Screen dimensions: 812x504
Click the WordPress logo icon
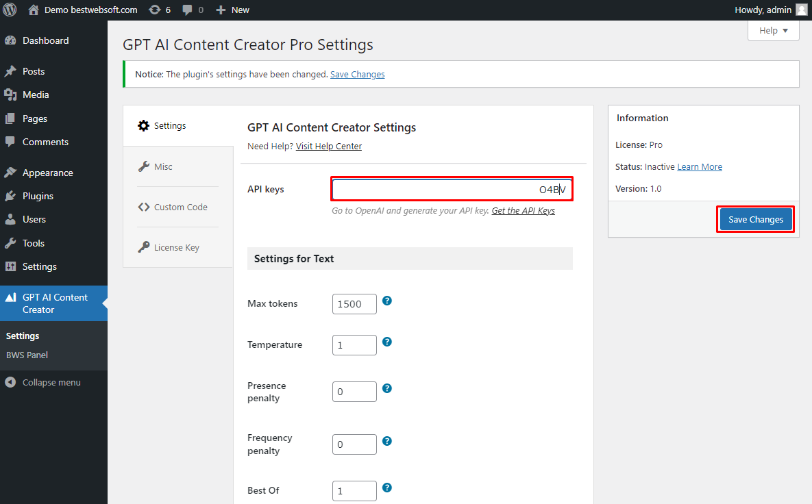pyautogui.click(x=10, y=10)
